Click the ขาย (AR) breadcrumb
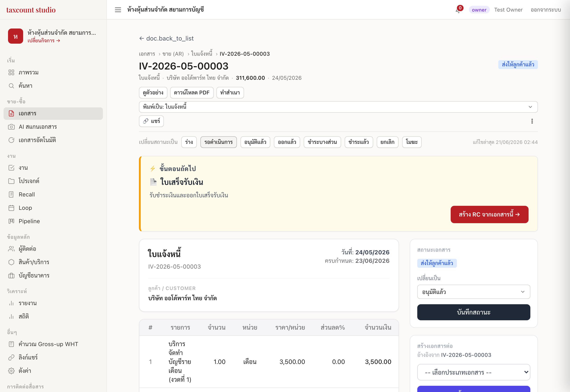This screenshot has height=392, width=570. coord(173,54)
